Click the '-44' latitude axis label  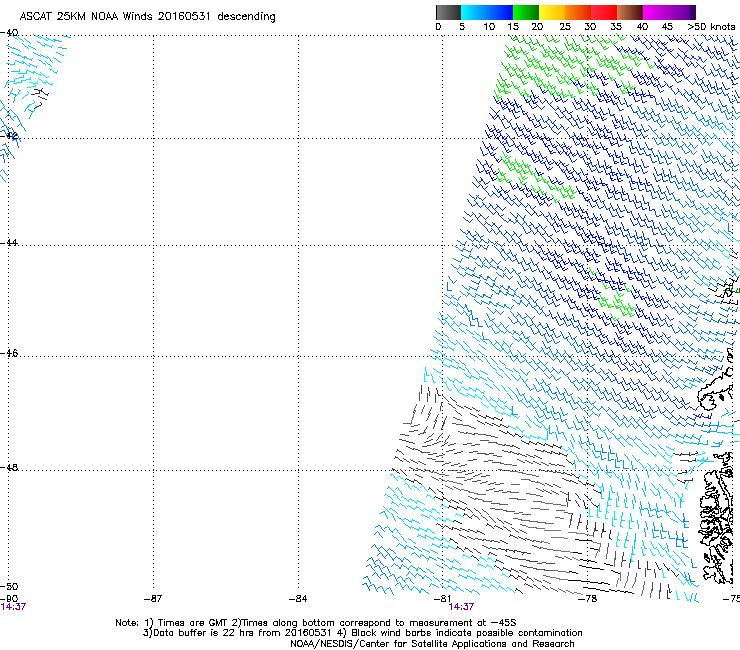click(x=9, y=243)
